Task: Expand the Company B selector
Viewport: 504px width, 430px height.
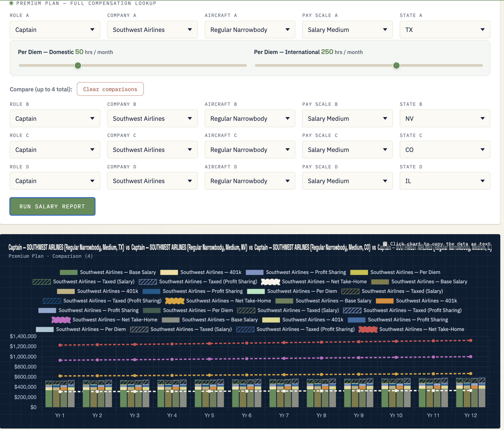Action: (153, 119)
